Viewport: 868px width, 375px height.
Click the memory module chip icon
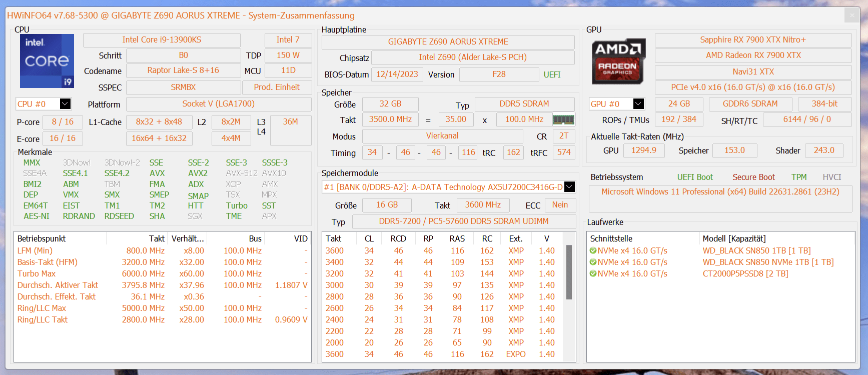click(x=563, y=119)
